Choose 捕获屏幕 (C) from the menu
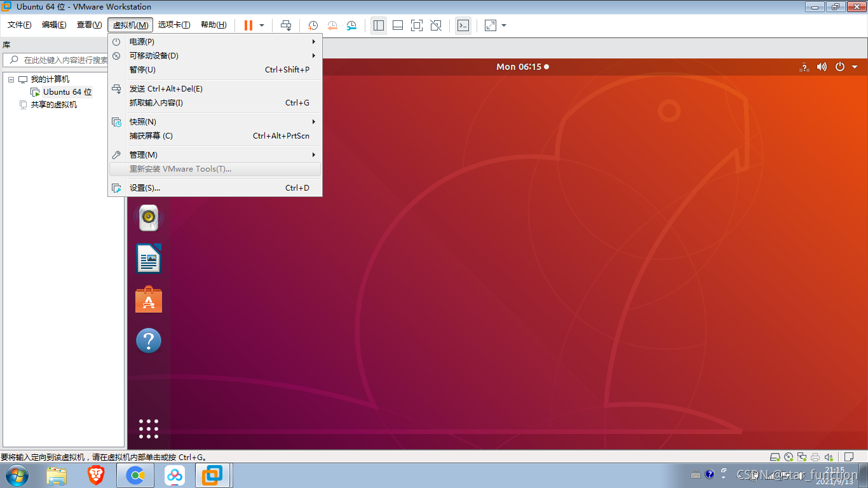 pos(215,135)
